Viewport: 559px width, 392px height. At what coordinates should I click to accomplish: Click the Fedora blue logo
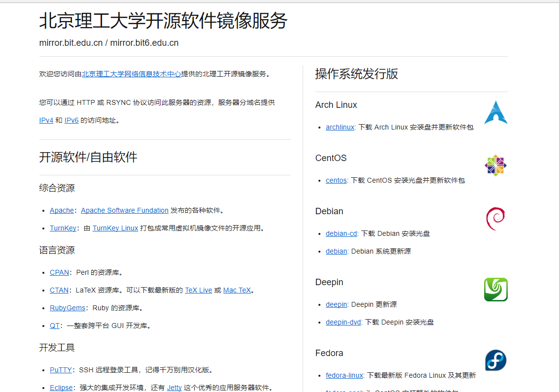pyautogui.click(x=495, y=360)
